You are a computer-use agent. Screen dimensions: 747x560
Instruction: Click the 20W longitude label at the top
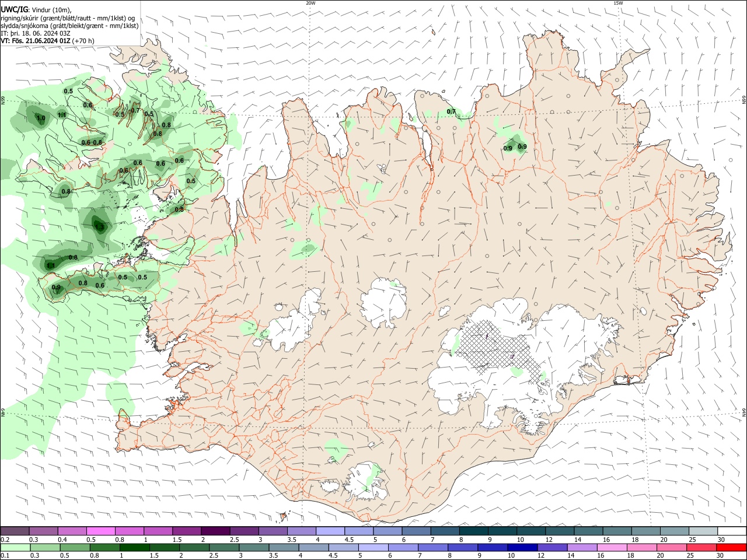310,3
